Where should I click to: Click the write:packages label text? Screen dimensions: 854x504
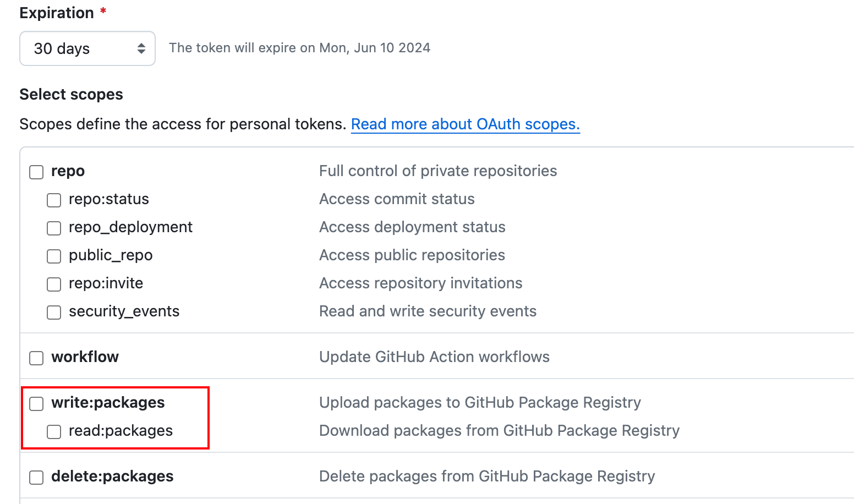108,402
